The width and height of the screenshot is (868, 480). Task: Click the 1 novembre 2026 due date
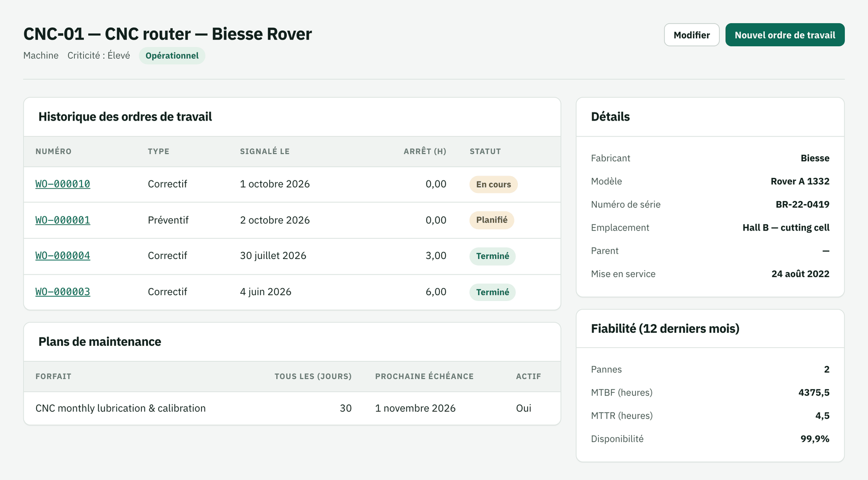click(415, 408)
